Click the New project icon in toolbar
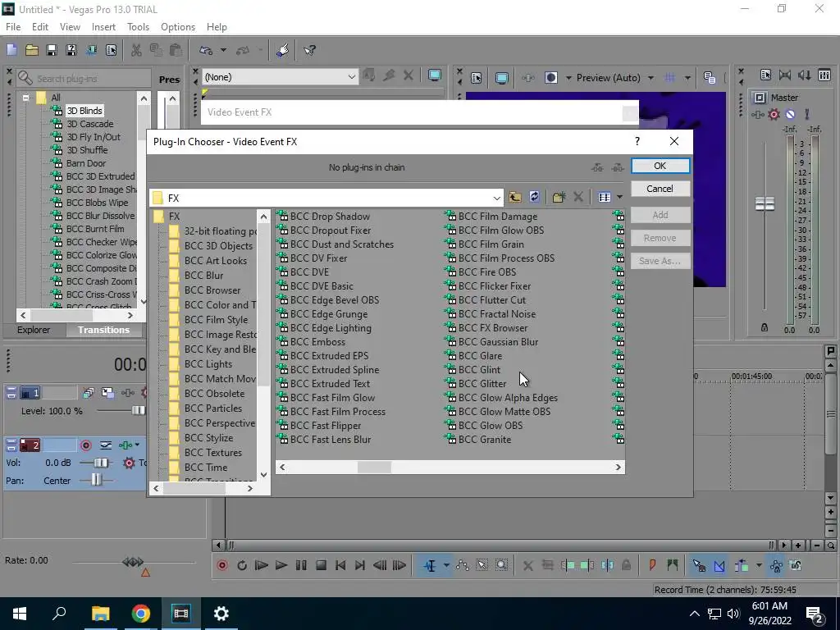Image resolution: width=840 pixels, height=630 pixels. pyautogui.click(x=11, y=50)
